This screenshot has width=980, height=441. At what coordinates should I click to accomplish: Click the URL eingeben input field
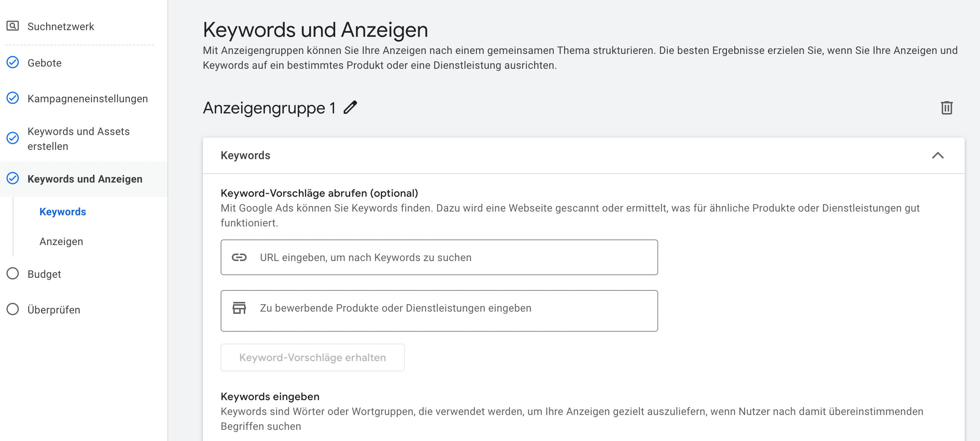coord(439,257)
